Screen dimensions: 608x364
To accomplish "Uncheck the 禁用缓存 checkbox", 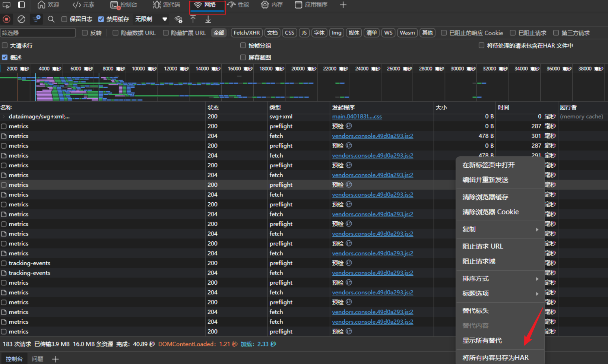I will (101, 19).
